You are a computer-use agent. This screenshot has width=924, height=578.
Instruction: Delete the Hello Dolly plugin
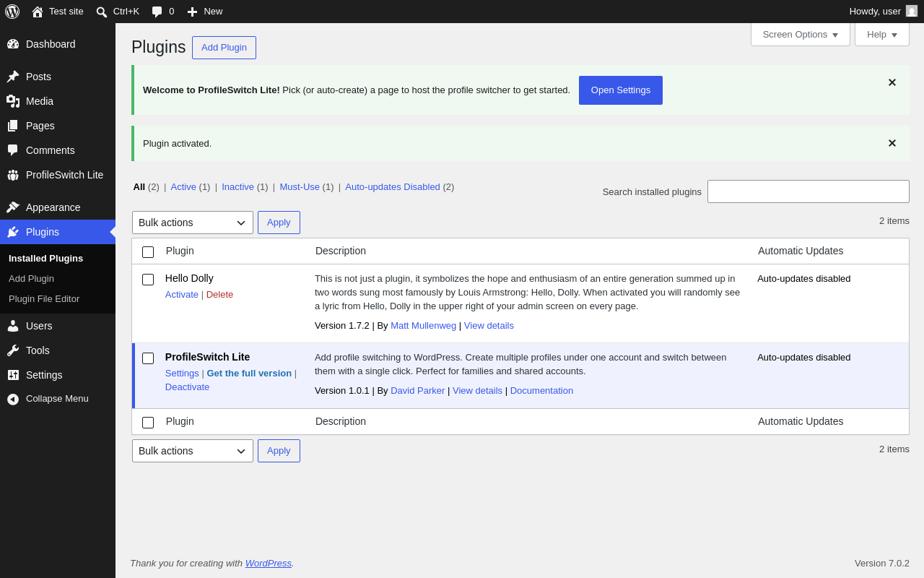click(x=219, y=295)
